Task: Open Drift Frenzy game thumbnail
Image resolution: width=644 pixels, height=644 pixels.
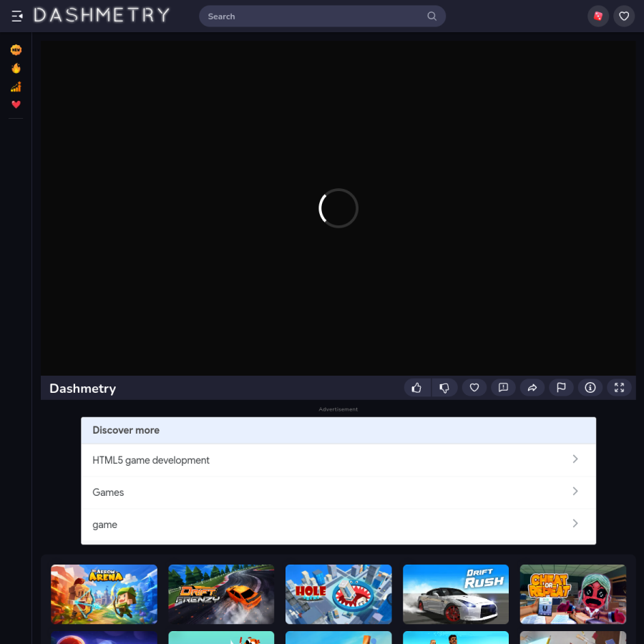Action: pyautogui.click(x=221, y=595)
